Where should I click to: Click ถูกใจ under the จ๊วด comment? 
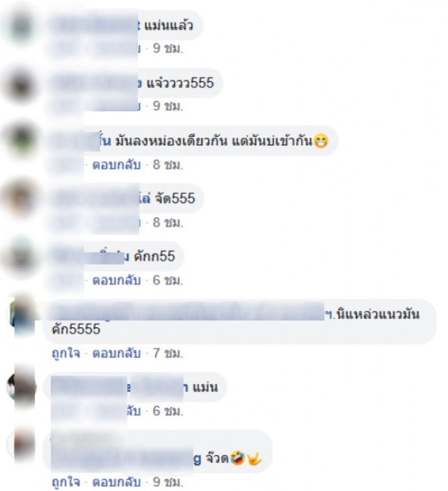point(66,483)
